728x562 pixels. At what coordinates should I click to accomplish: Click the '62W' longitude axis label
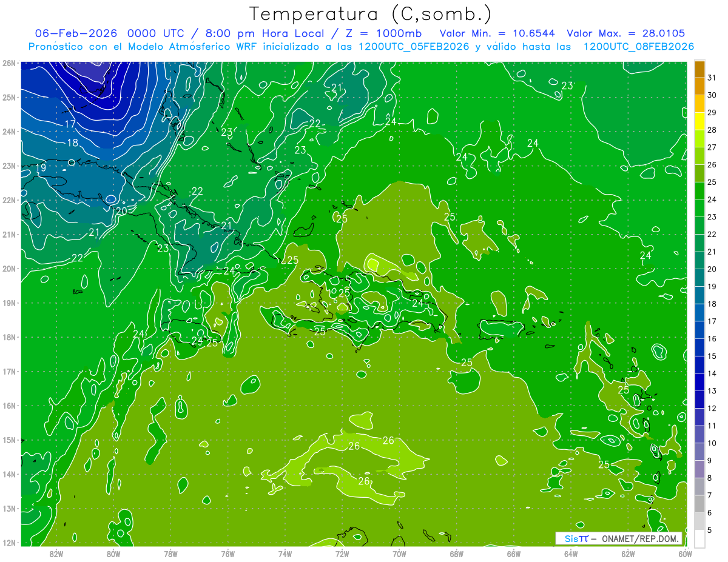click(x=628, y=554)
